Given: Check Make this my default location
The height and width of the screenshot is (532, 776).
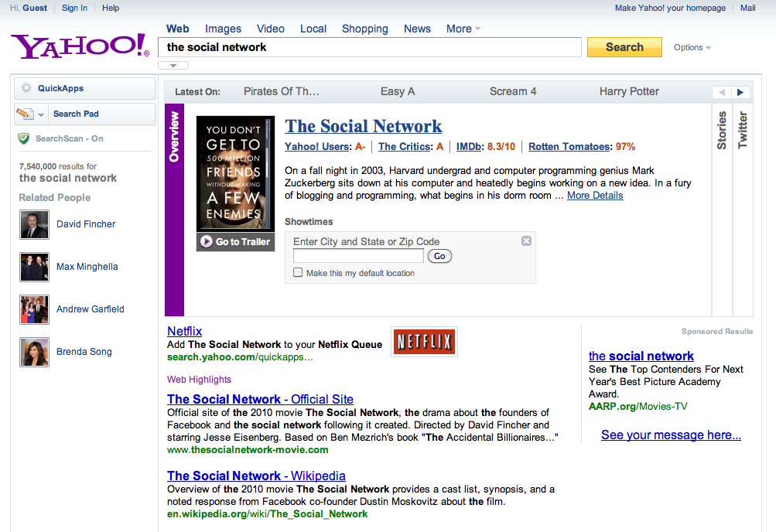Looking at the screenshot, I should pos(298,272).
